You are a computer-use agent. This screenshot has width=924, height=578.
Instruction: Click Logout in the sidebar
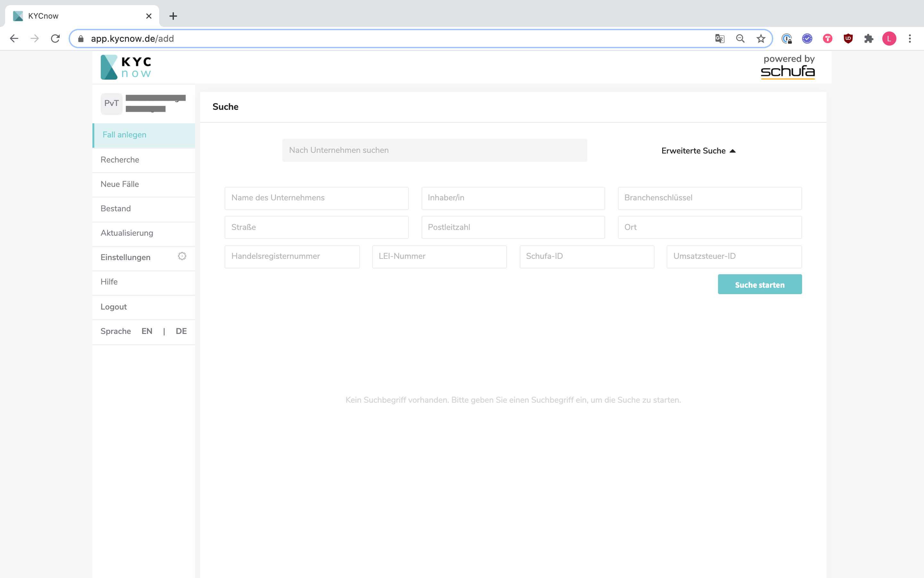[144, 307]
